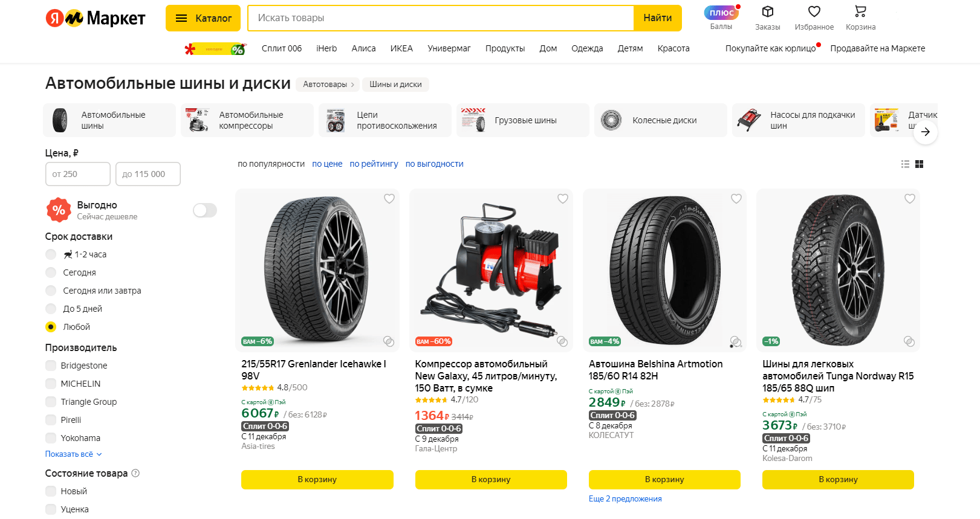This screenshot has height=519, width=980.
Task: Open the Продукты navigation item
Action: tap(505, 48)
